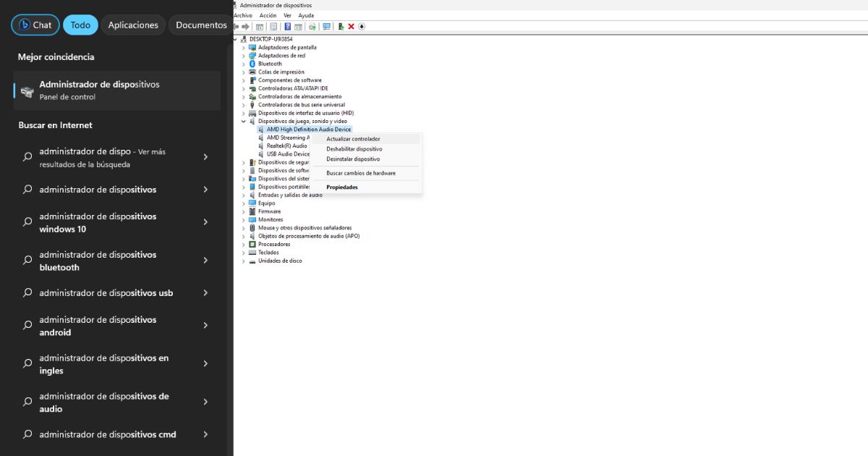Viewport: 868px width, 456px height.
Task: Click the Bluetooth category icon
Action: pos(252,64)
